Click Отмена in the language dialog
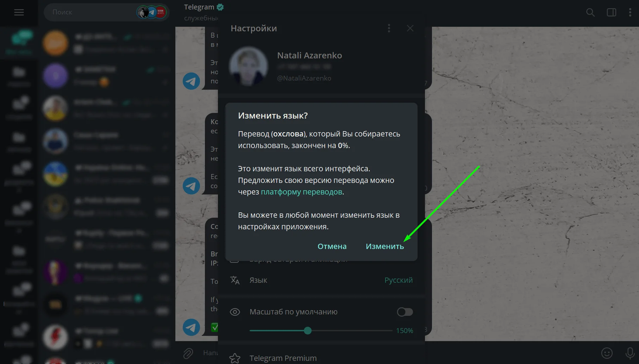Screen dimensions: 639x364 click(332, 247)
